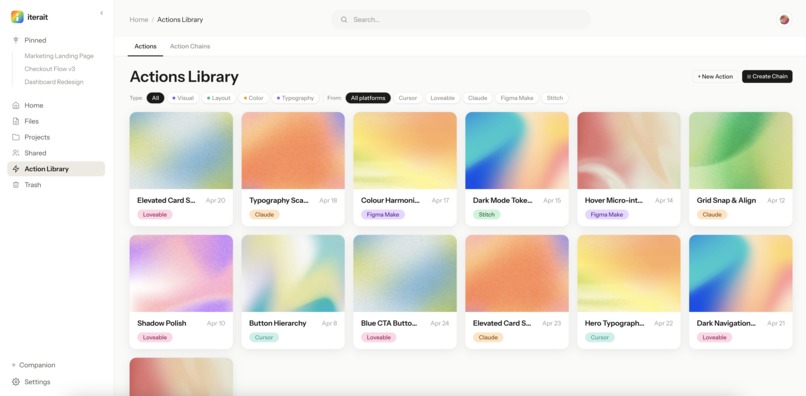Filter by Color type
Viewport: 806px width, 396px height.
tap(253, 98)
